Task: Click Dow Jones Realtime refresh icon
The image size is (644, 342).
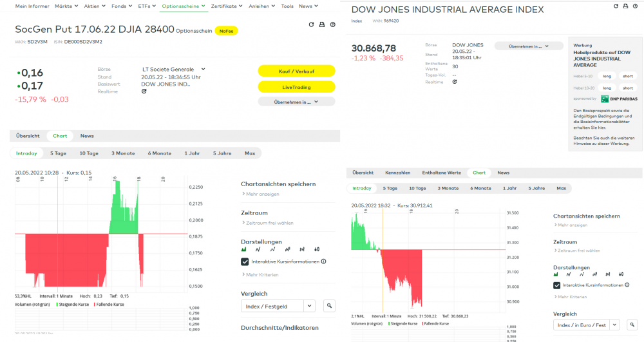Action: [x=455, y=82]
